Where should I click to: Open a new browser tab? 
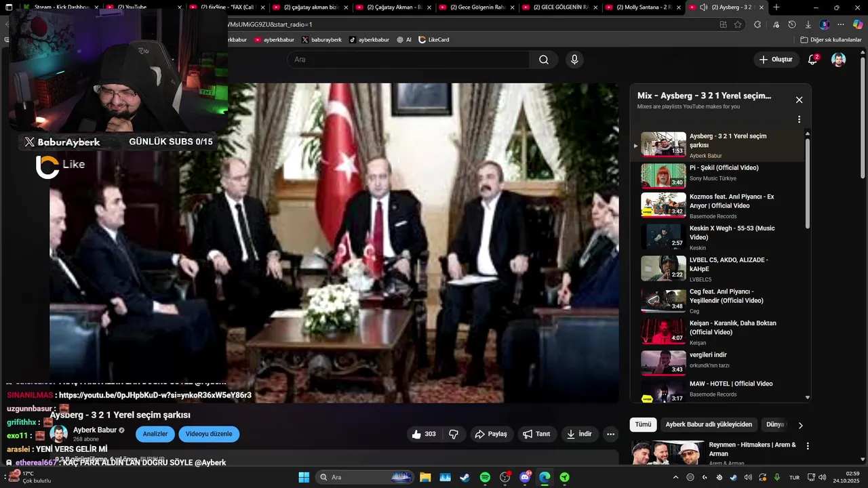point(776,7)
